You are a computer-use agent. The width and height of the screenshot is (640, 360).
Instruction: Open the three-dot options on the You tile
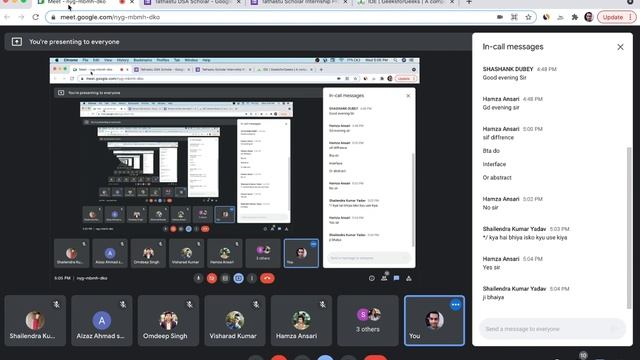[x=456, y=304]
